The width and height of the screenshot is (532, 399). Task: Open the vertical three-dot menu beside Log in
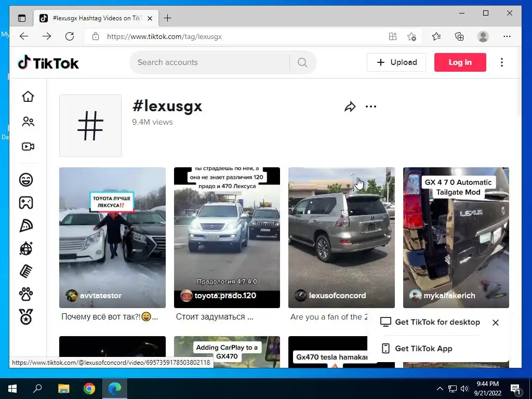[x=502, y=62]
